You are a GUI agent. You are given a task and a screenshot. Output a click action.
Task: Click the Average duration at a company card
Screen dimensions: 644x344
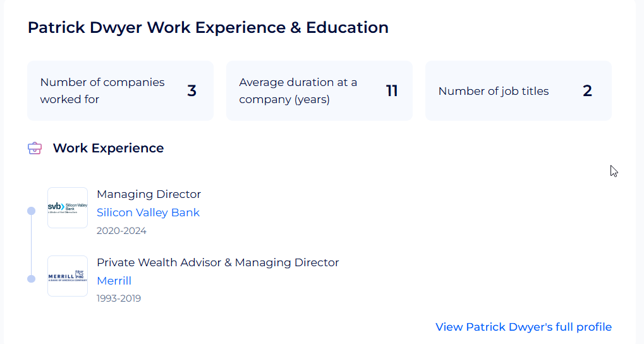click(x=319, y=91)
